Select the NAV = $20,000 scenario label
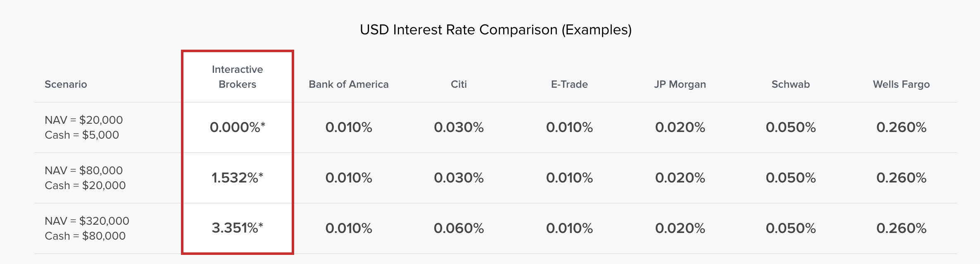The height and width of the screenshot is (264, 980). coord(83,120)
